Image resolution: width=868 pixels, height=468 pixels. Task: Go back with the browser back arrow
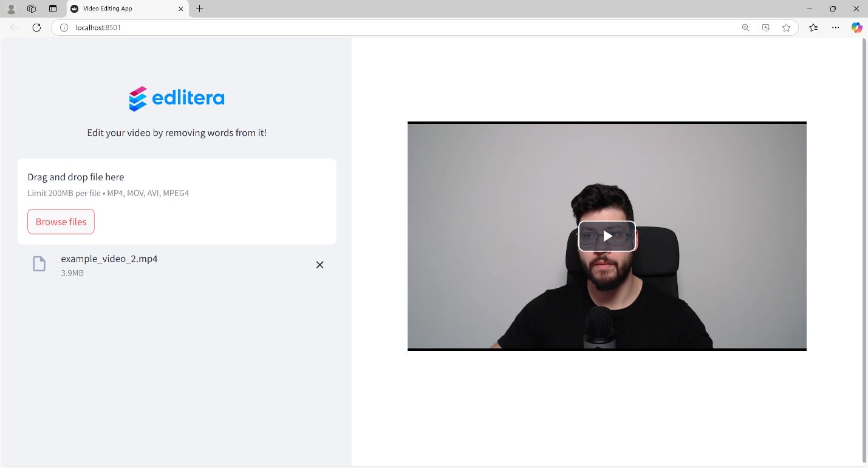pyautogui.click(x=14, y=27)
